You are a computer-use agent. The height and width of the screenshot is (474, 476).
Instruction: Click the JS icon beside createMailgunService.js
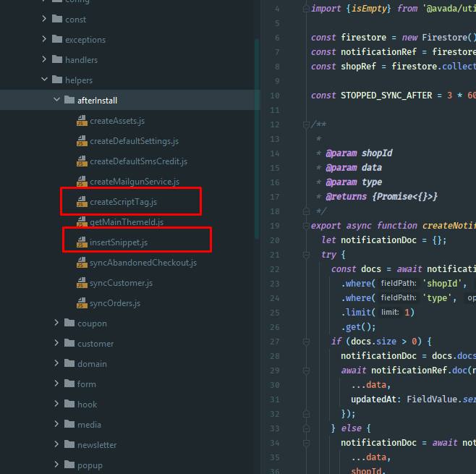(82, 182)
